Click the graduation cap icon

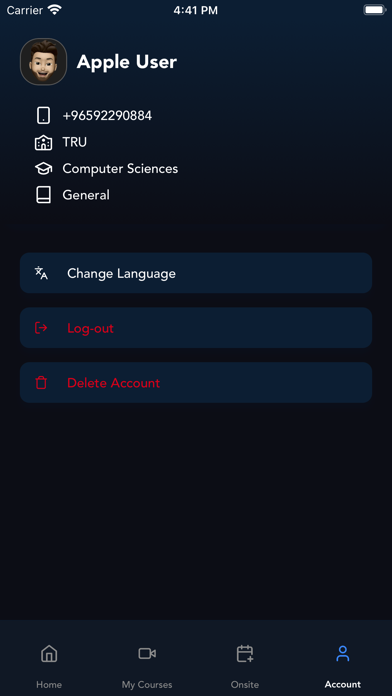[43, 169]
